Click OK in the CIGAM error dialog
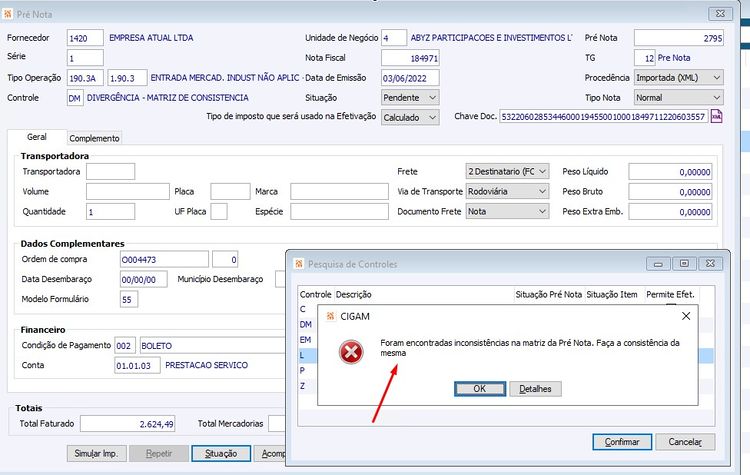The image size is (750, 475). 480,389
